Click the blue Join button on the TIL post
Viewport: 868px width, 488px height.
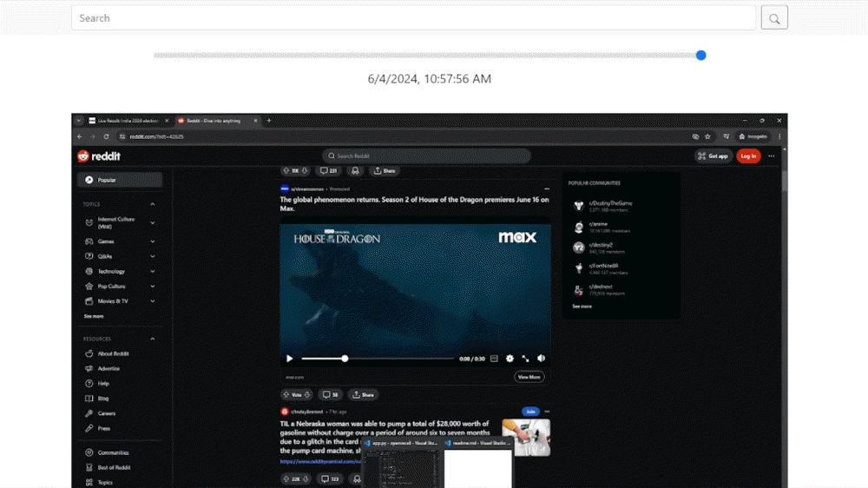(529, 412)
